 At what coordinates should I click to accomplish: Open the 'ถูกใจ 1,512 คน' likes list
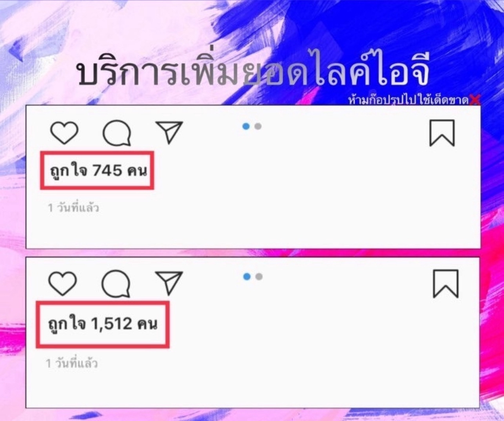(x=103, y=323)
